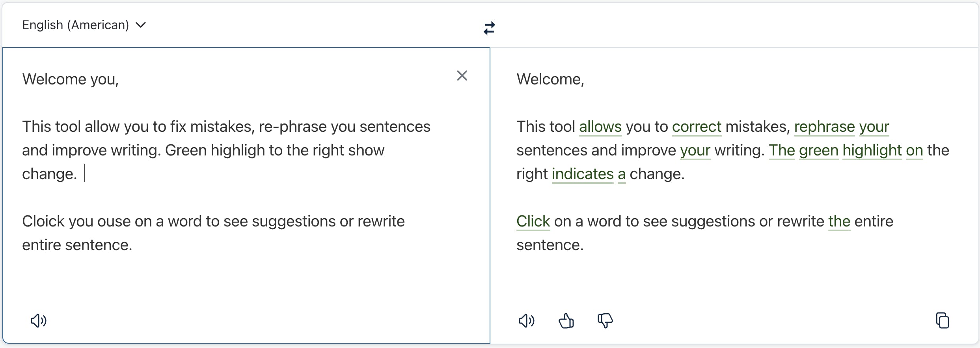Click the highlighted word "allows"
Image resolution: width=980 pixels, height=348 pixels.
(x=600, y=127)
